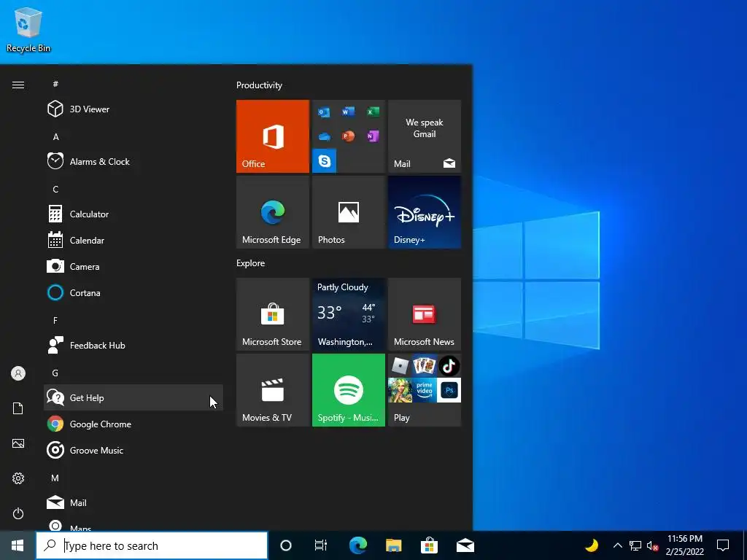747x560 pixels.
Task: Open the Excel icon in the Office folder tile
Action: pyautogui.click(x=373, y=112)
